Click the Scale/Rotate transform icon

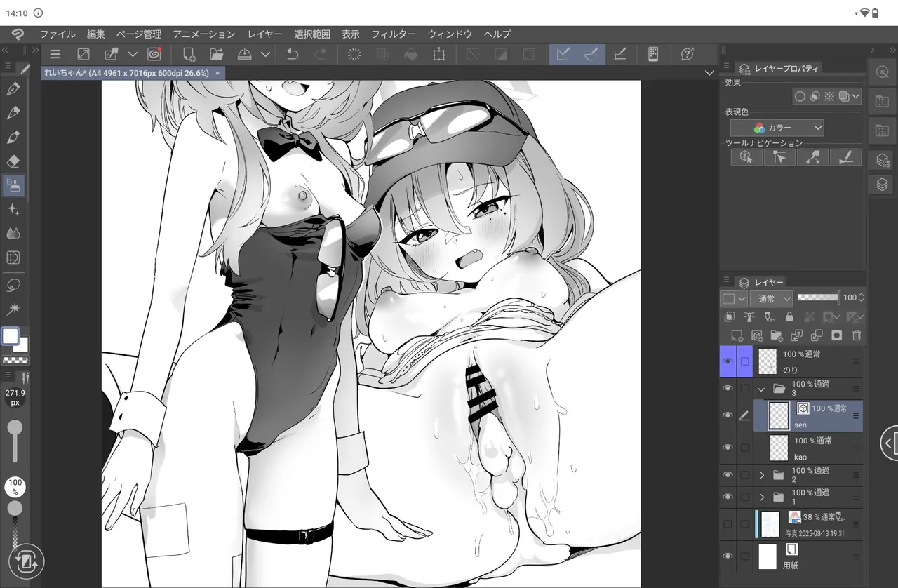pos(438,54)
